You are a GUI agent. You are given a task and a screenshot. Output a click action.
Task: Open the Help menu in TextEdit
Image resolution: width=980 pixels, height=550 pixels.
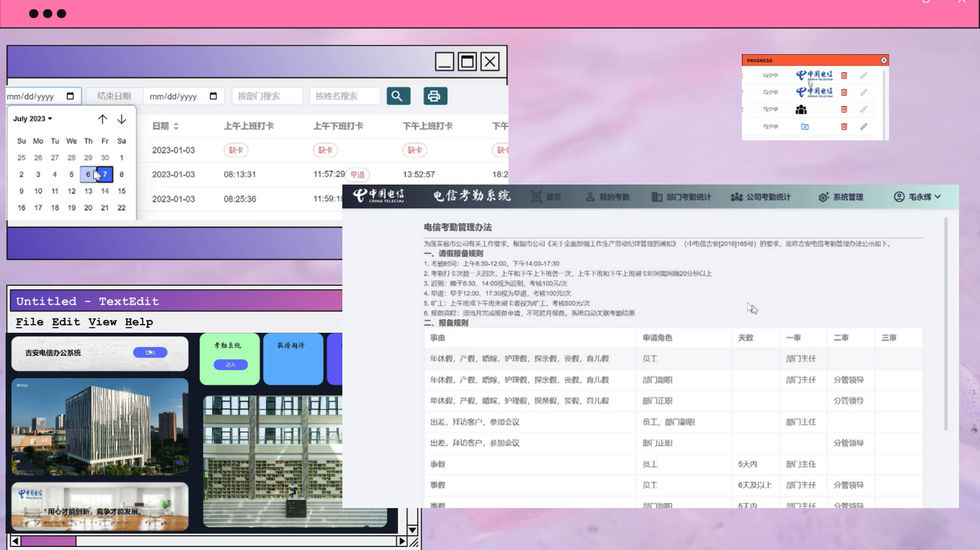click(x=139, y=322)
